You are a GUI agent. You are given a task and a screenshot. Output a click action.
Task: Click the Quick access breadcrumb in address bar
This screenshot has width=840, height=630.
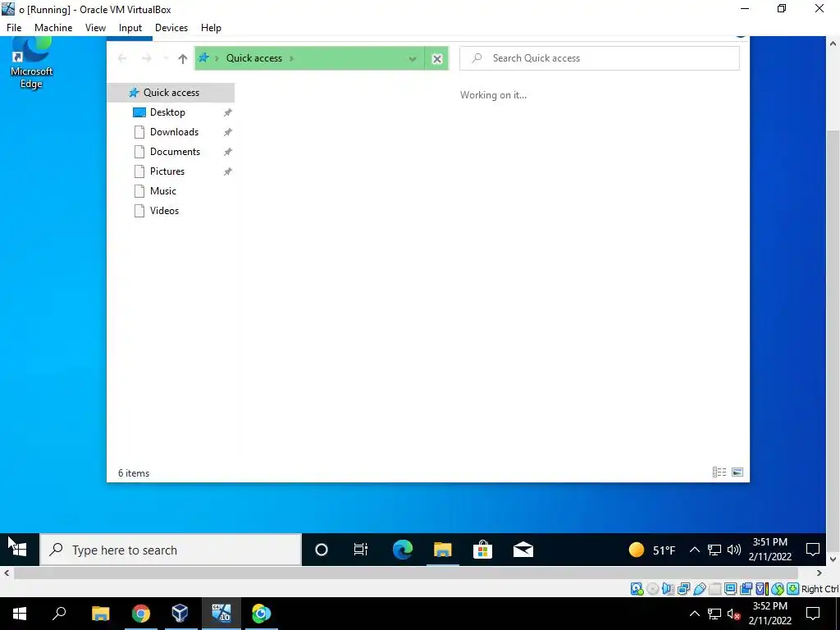pyautogui.click(x=254, y=58)
